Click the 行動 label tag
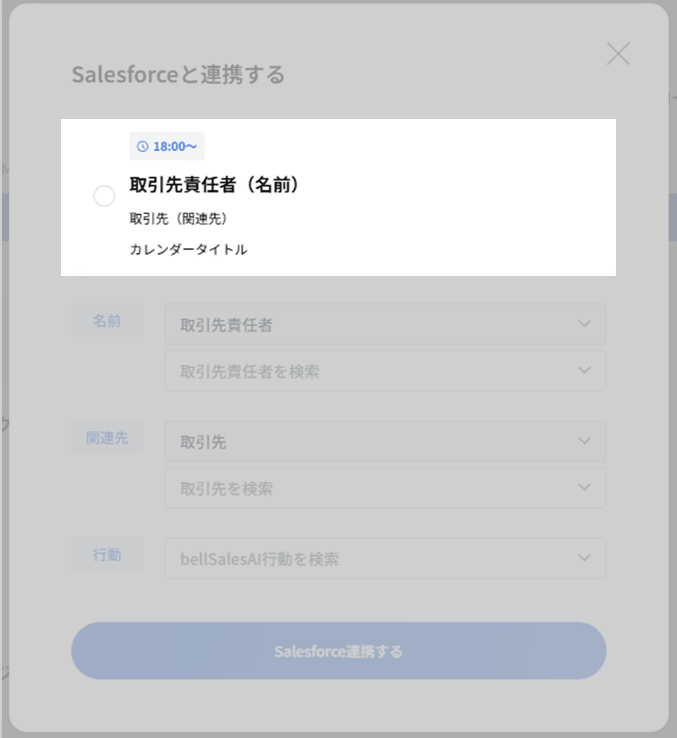The image size is (677, 738). coord(106,554)
